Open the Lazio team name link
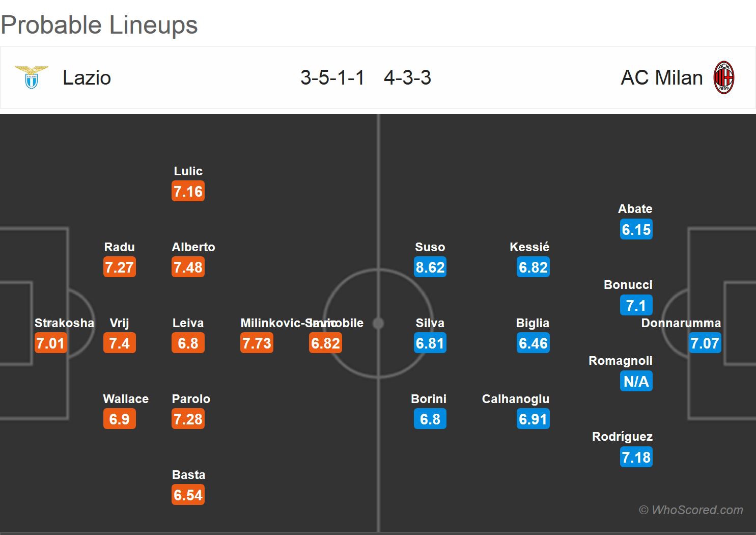756x535 pixels. (x=87, y=78)
